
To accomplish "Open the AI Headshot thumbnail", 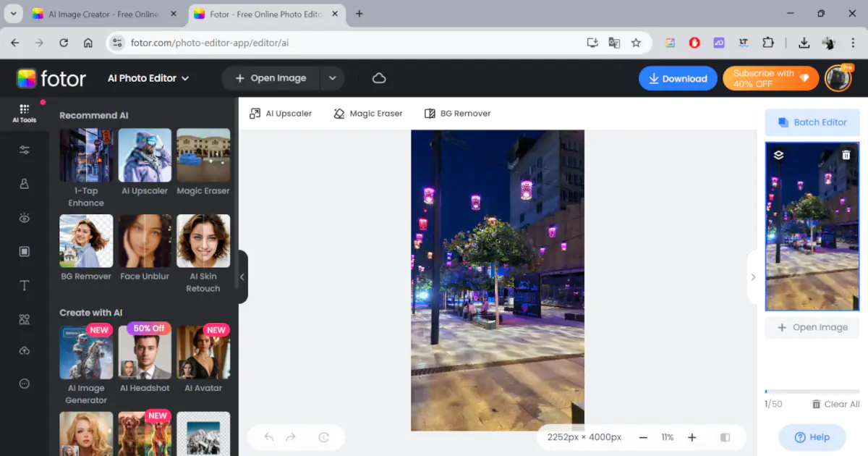I will coord(145,352).
